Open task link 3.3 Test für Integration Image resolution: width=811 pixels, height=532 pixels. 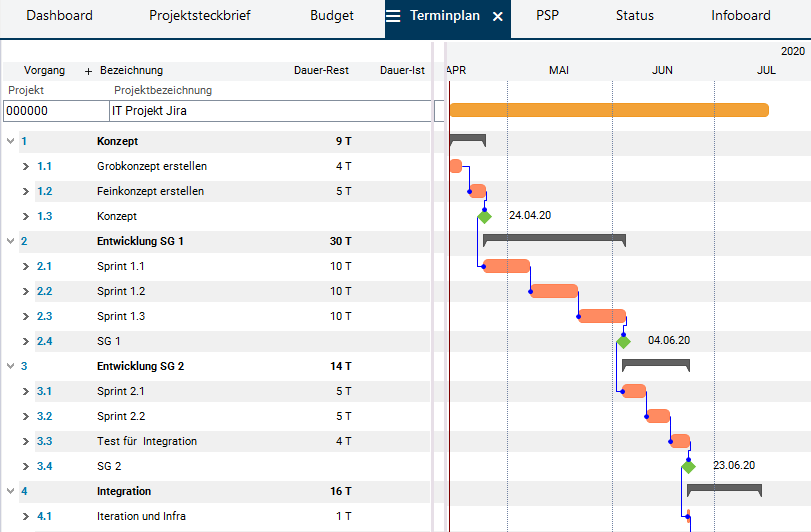tap(44, 441)
